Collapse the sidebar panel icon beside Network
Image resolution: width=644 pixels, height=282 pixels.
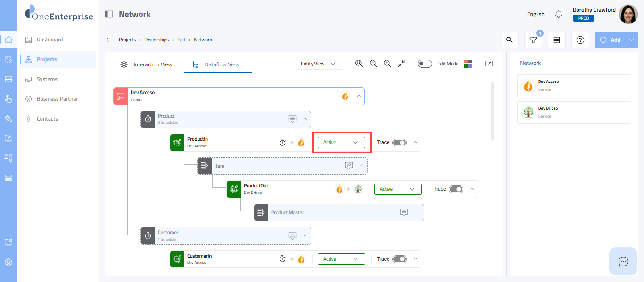pyautogui.click(x=109, y=14)
